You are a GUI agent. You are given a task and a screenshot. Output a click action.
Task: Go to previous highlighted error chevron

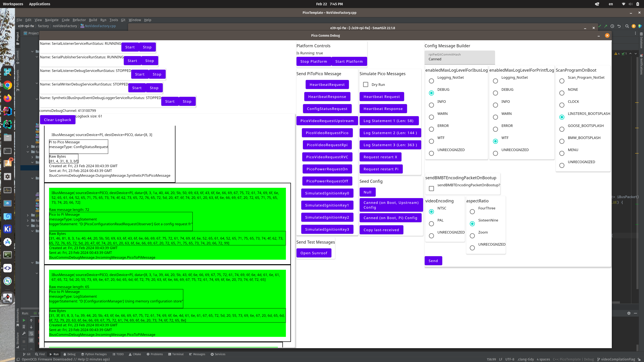click(631, 53)
